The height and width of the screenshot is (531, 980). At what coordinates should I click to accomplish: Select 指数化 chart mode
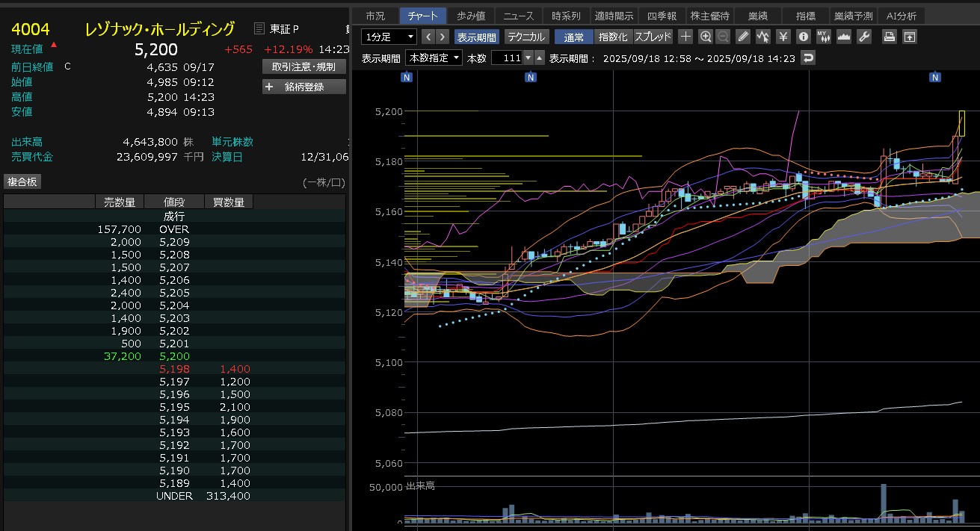(613, 36)
